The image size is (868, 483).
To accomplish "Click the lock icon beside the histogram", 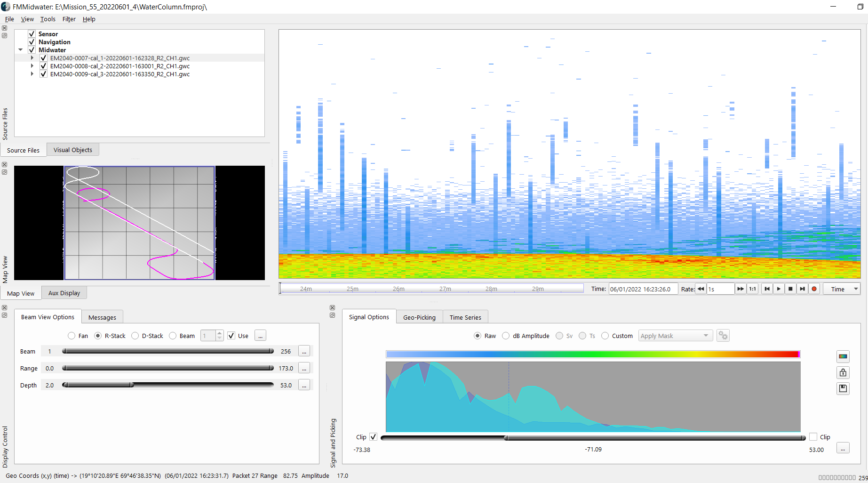I will (843, 372).
